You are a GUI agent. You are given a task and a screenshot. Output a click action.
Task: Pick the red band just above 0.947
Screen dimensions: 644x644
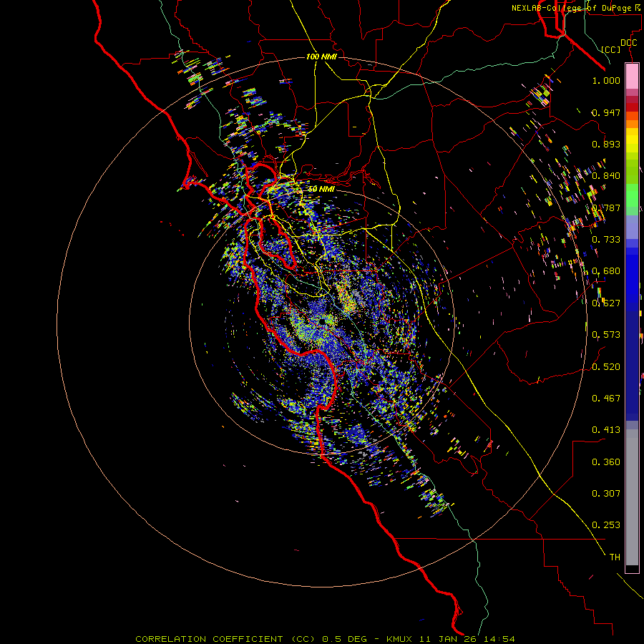(x=632, y=107)
